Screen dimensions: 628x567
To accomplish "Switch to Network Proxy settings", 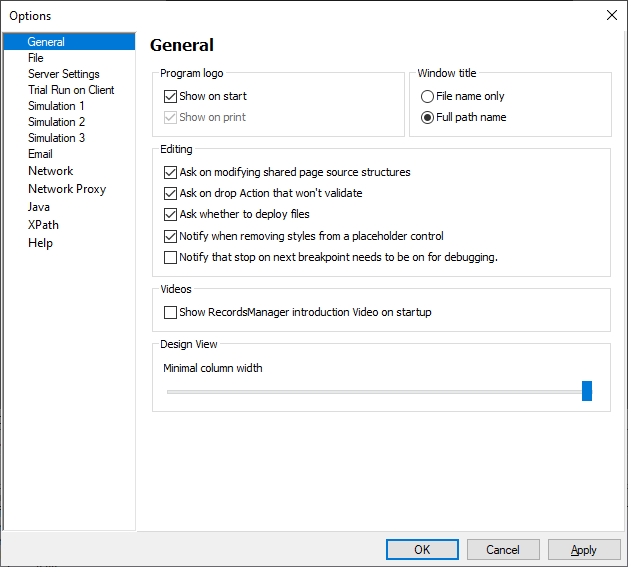I will click(x=67, y=189).
